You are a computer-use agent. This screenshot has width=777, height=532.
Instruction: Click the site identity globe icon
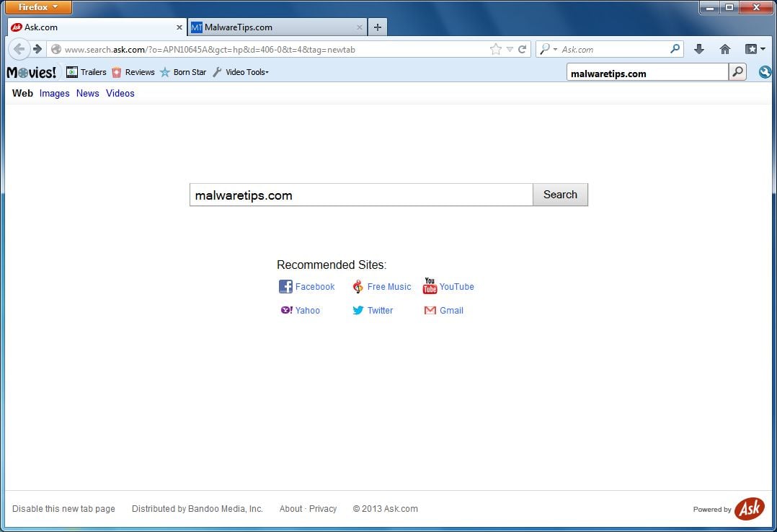tap(56, 49)
